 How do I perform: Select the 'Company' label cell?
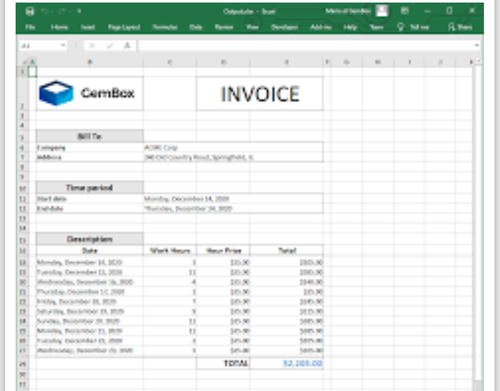(x=90, y=148)
